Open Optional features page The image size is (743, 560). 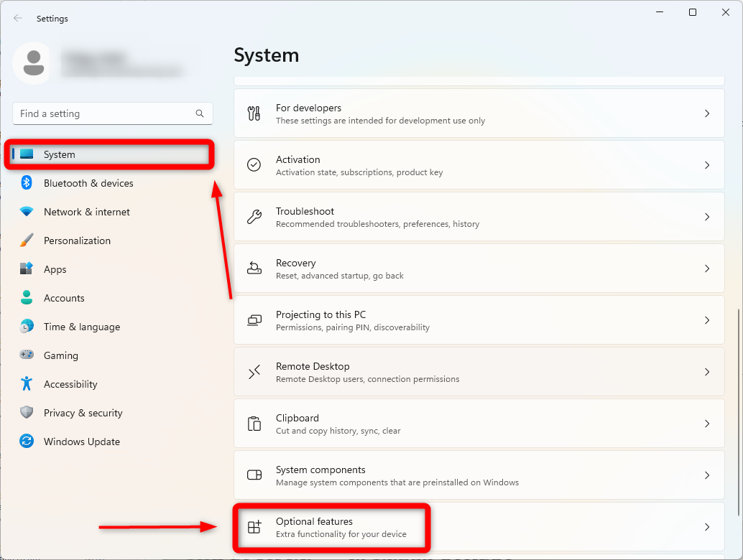coord(479,527)
